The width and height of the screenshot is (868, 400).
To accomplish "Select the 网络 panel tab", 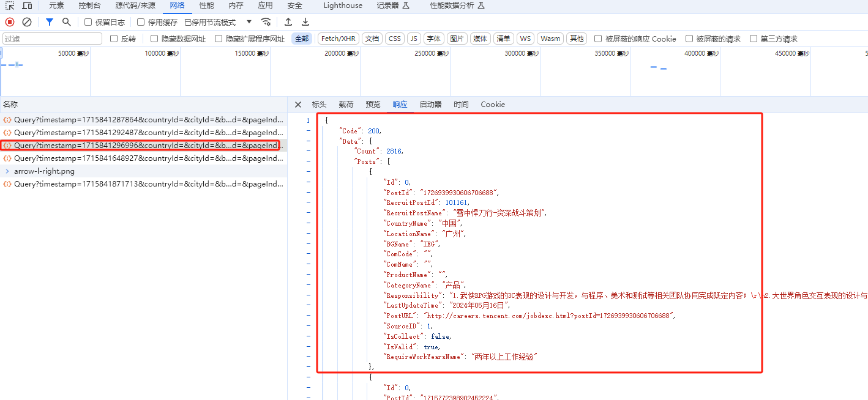I will coord(178,6).
